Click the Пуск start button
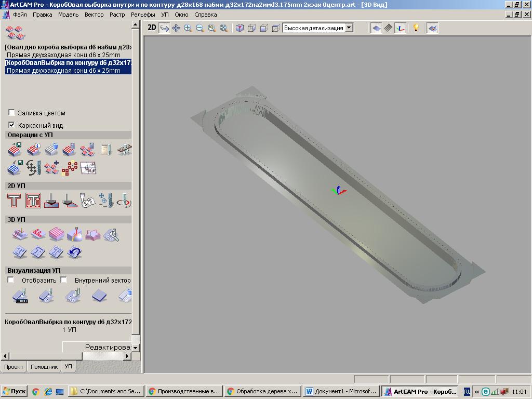The image size is (532, 399). pyautogui.click(x=14, y=392)
